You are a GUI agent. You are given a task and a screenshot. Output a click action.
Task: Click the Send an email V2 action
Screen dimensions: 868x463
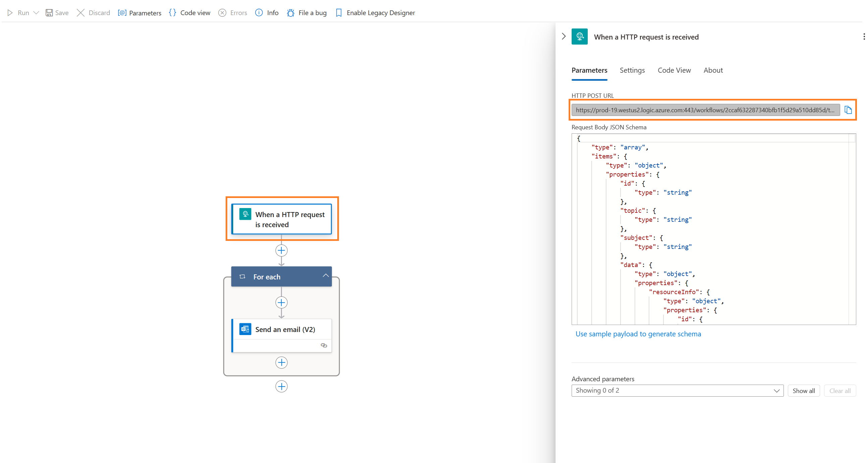pyautogui.click(x=281, y=329)
